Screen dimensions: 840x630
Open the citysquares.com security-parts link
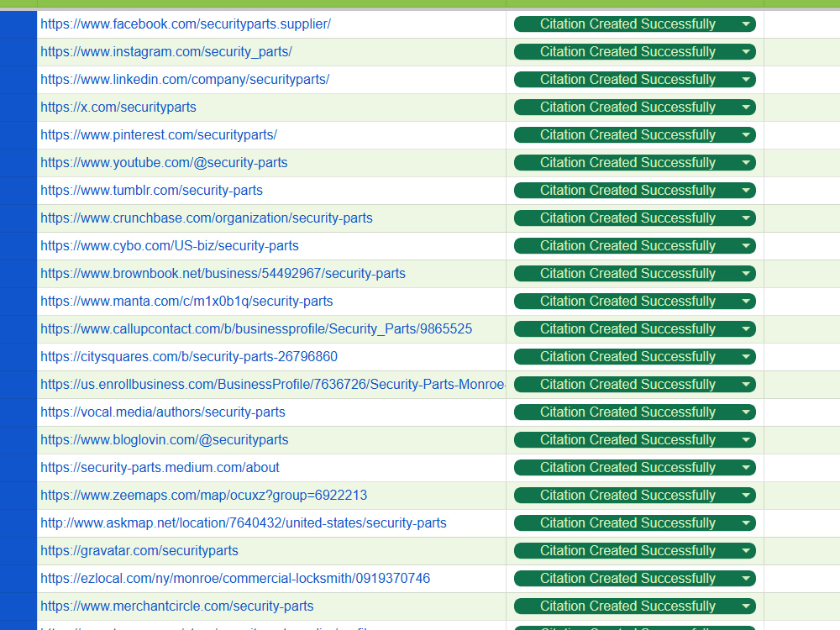[x=189, y=357]
